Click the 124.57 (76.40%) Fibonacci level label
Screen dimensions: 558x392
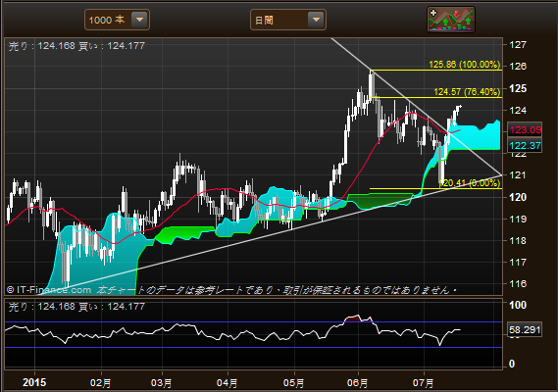tap(467, 92)
